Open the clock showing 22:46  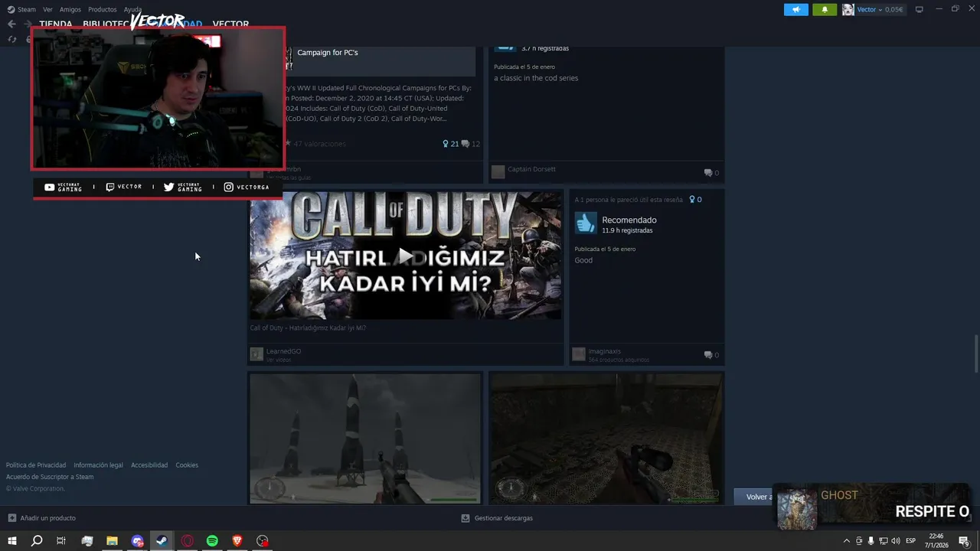[936, 541]
